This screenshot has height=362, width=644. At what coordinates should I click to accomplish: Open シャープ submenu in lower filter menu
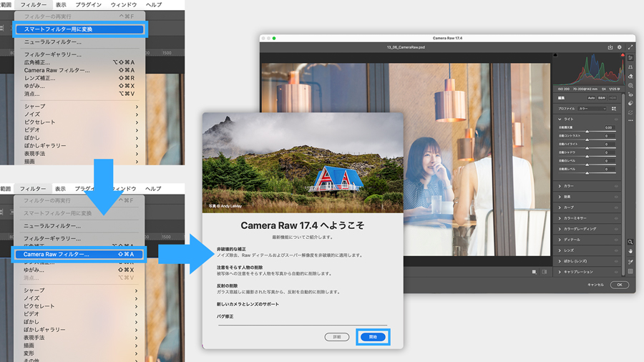[x=79, y=290]
